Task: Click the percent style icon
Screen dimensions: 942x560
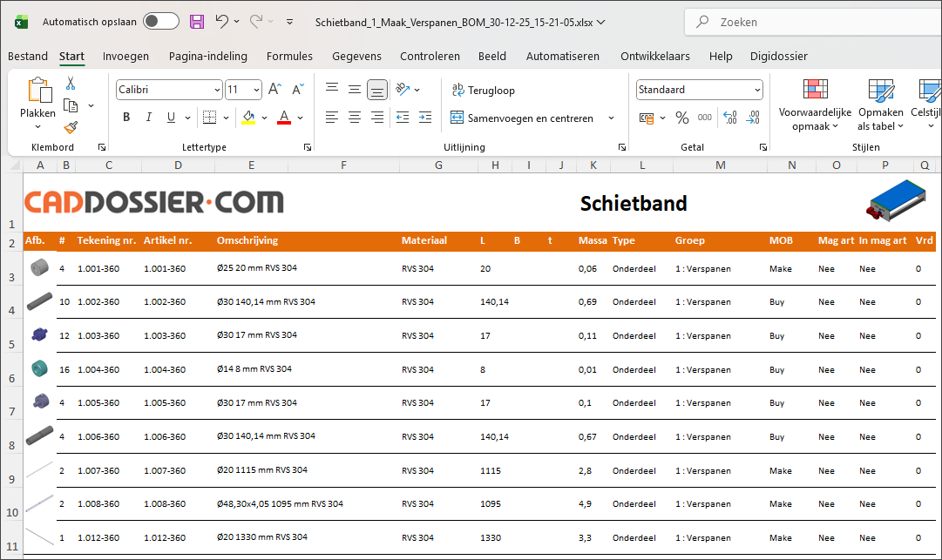Action: (682, 118)
